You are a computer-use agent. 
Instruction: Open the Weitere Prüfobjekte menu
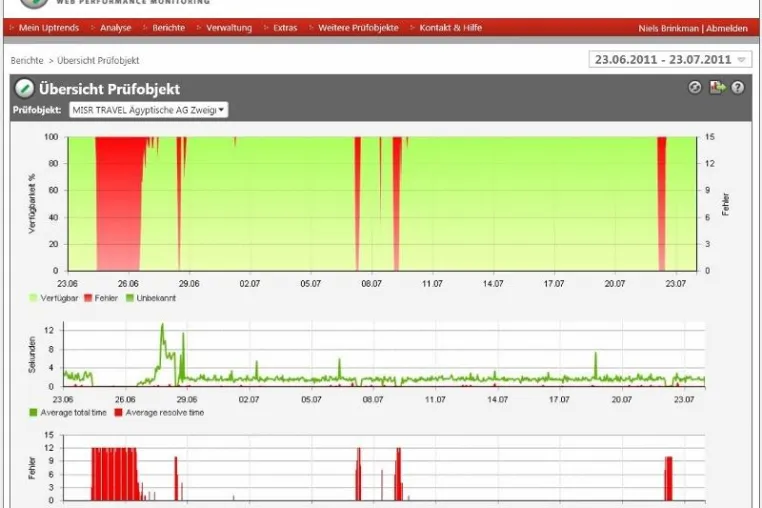click(x=358, y=28)
